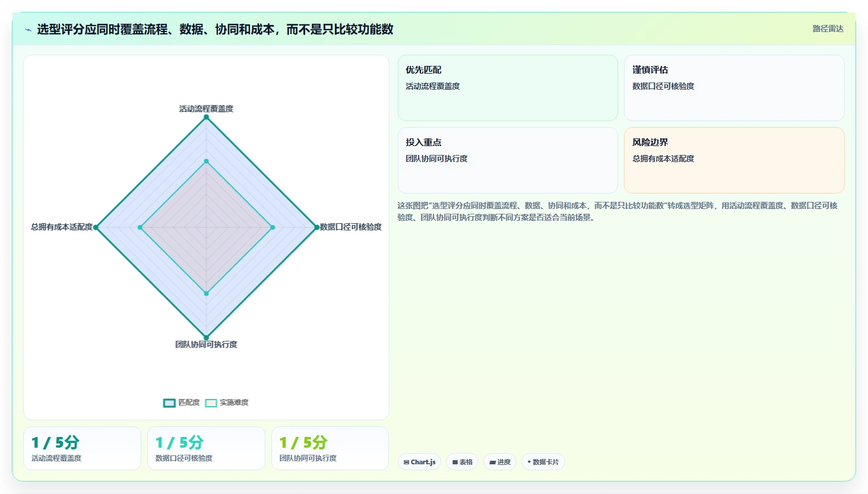Click the page title 选型评分应同时覆盖流程
868x494 pixels.
(215, 29)
